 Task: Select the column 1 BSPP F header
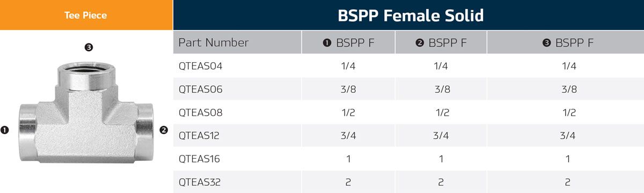click(348, 43)
